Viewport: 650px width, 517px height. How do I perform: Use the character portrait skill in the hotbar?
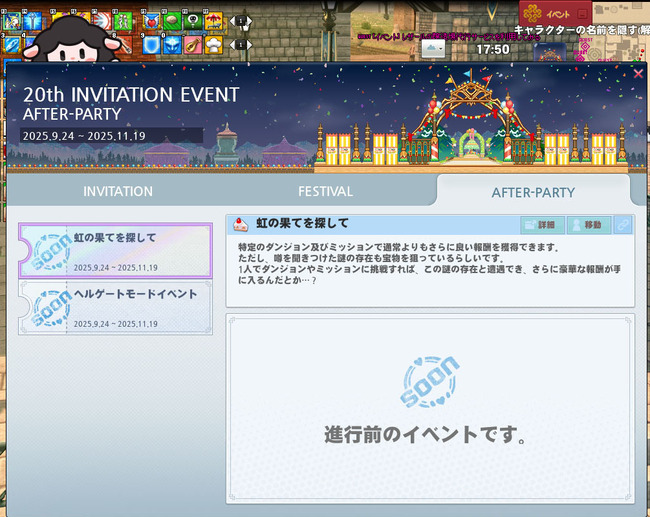[x=11, y=21]
